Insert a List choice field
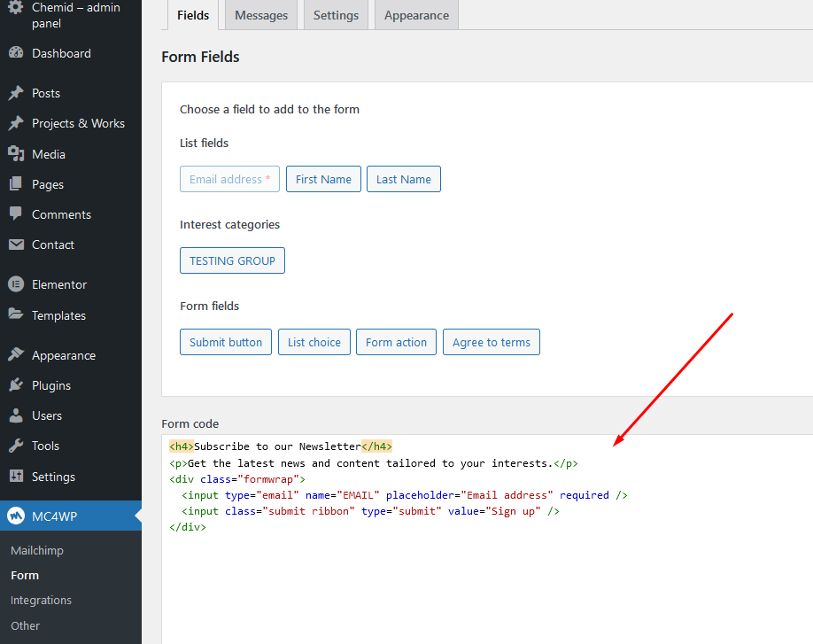The image size is (813, 644). 314,342
